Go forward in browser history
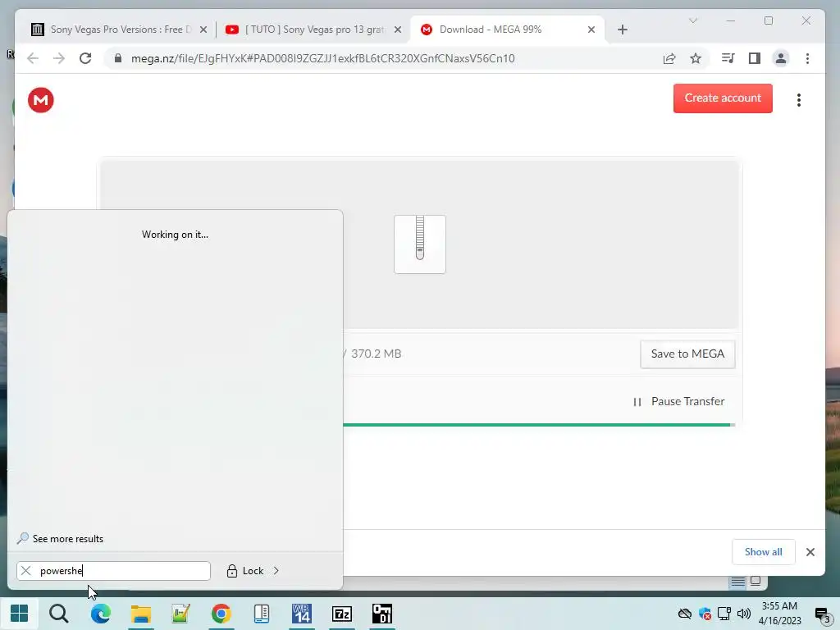Viewport: 840px width, 630px height. [x=59, y=58]
